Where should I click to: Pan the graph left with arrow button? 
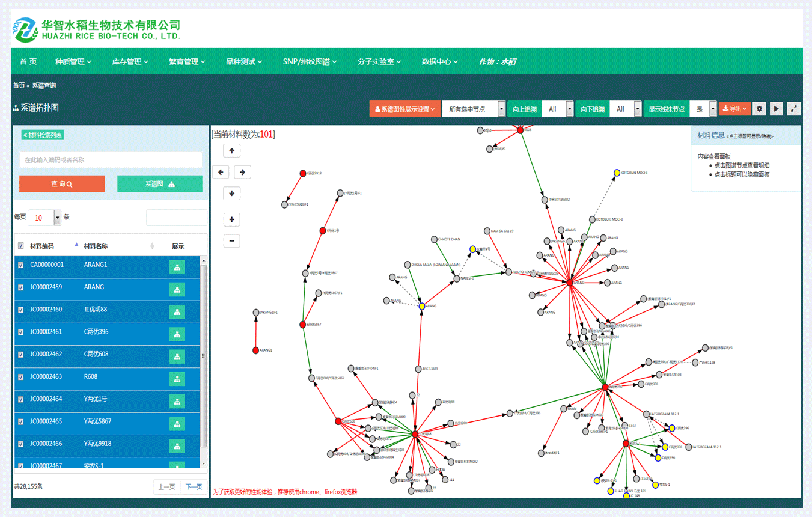point(221,172)
